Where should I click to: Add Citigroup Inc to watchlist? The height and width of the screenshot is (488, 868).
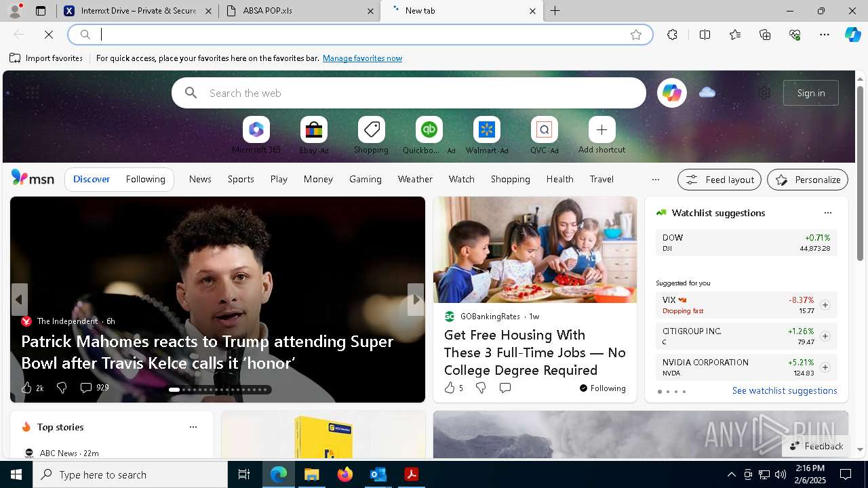pos(825,336)
